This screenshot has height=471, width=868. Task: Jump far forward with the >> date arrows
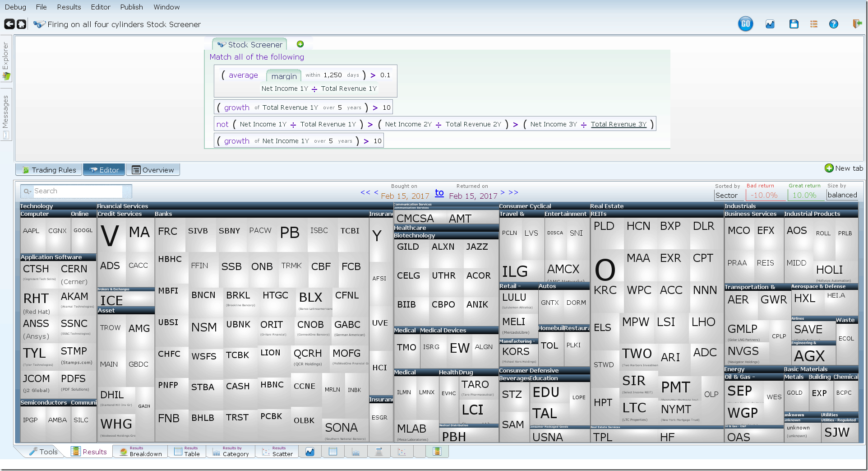513,192
